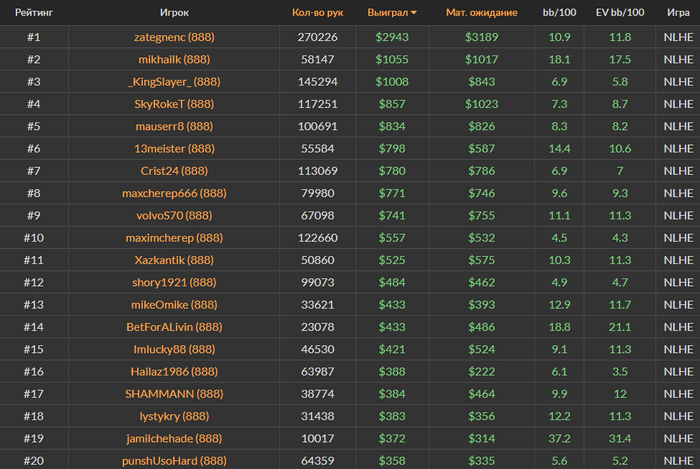Viewport: 700px width, 469px height.
Task: Select jamilchehade (888) player link
Action: point(174,439)
